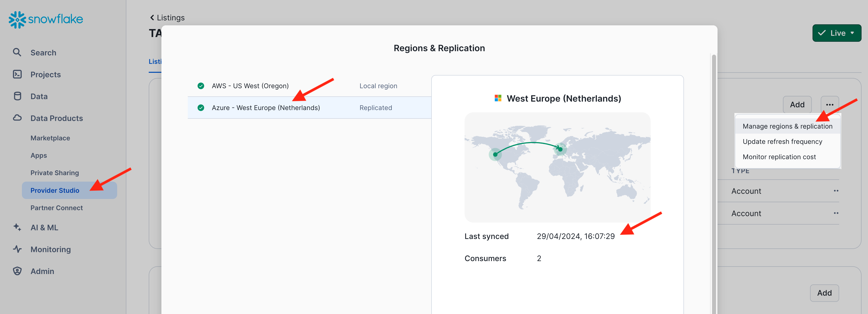Open options for first Account row
This screenshot has height=314, width=868.
[836, 191]
